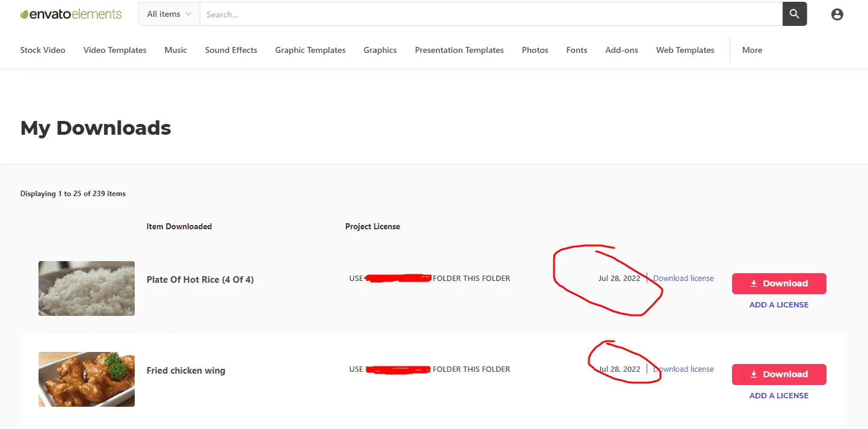Download the Plate Of Hot Rice item
Screen dimensions: 868x429
pos(779,283)
